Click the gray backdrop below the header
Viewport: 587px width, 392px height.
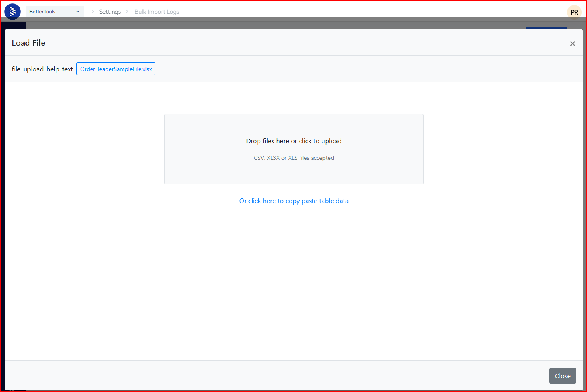[x=291, y=24]
